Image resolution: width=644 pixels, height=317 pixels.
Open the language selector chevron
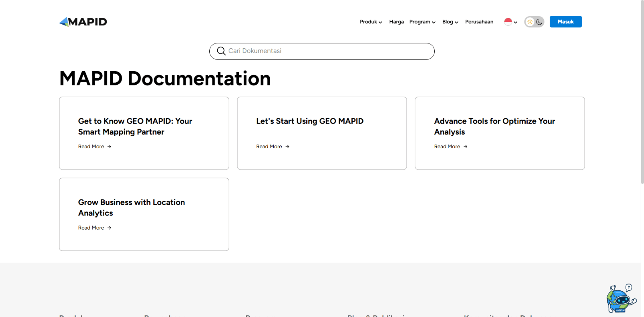[x=516, y=22]
